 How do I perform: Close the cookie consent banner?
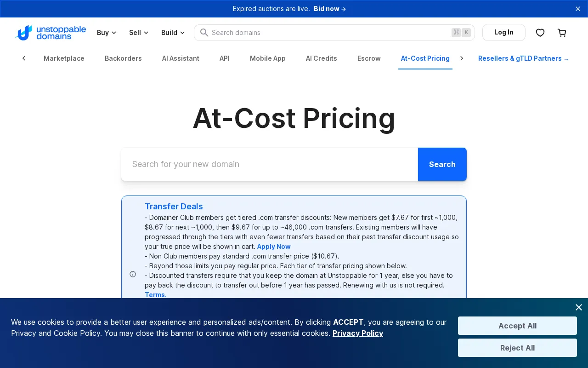(x=579, y=307)
